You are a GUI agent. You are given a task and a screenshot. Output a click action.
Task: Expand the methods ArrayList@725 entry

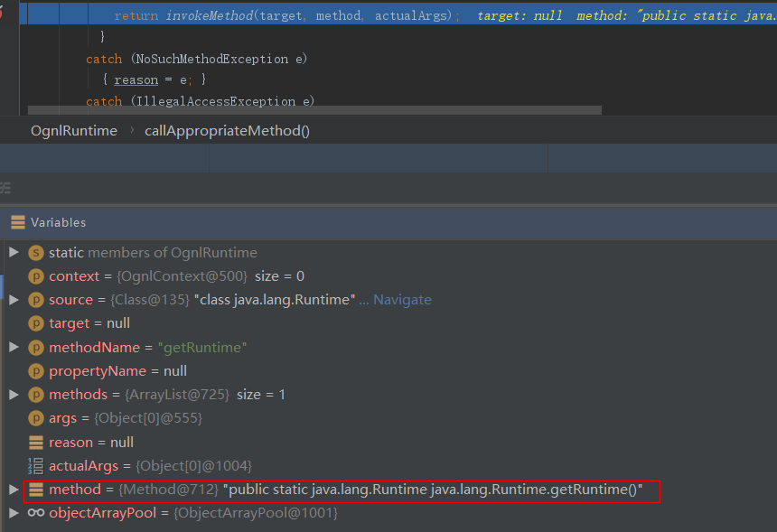click(x=14, y=394)
